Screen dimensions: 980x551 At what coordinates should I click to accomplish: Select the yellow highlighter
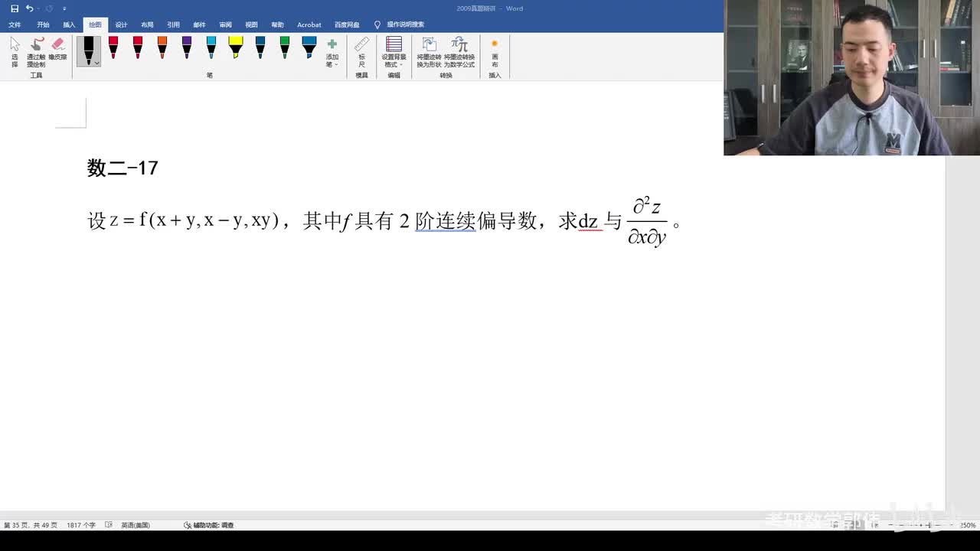point(236,47)
